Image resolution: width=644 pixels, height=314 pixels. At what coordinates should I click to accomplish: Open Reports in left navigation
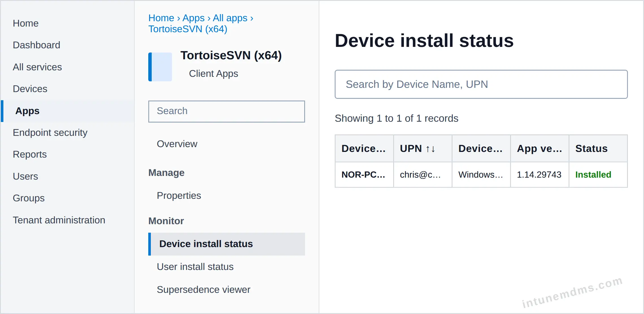coord(30,154)
